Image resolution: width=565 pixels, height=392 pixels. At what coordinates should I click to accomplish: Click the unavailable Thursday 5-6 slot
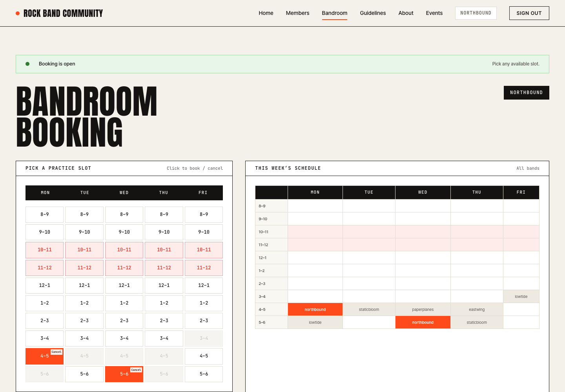coord(164,374)
